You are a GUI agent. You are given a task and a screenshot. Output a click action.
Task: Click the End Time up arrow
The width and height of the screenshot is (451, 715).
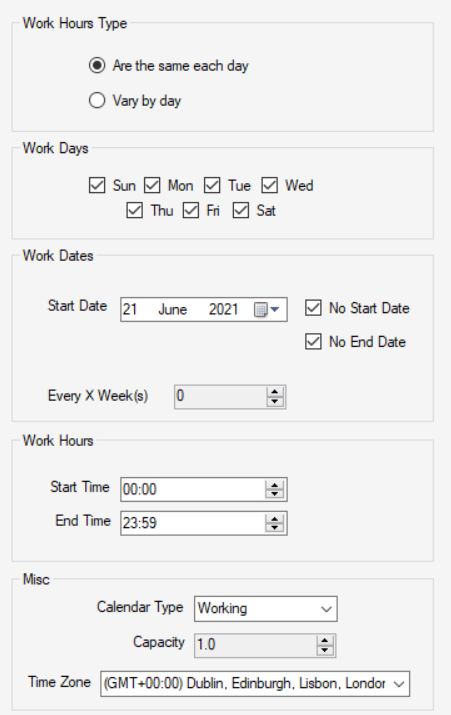click(x=275, y=519)
